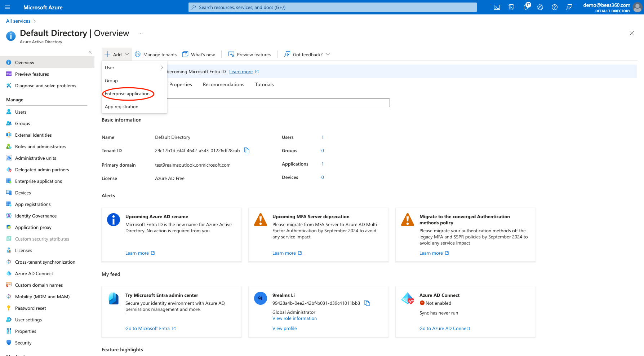Click View profile link
Screen dimensions: 644x356
point(285,328)
